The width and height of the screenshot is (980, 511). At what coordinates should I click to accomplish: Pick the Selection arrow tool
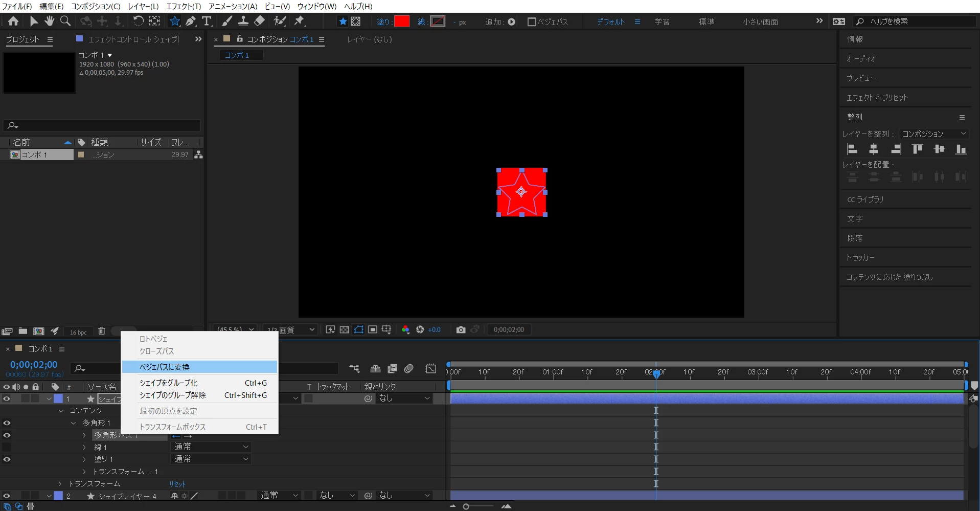point(34,21)
